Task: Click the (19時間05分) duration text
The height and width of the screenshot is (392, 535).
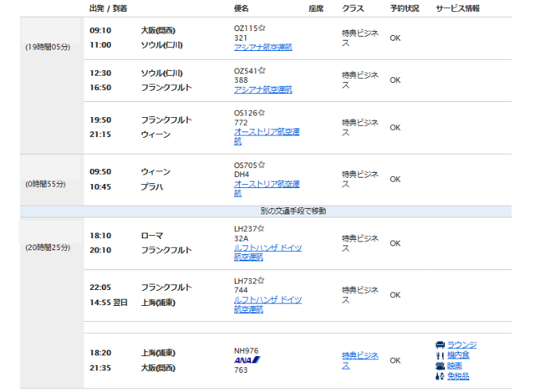Action: tap(48, 47)
